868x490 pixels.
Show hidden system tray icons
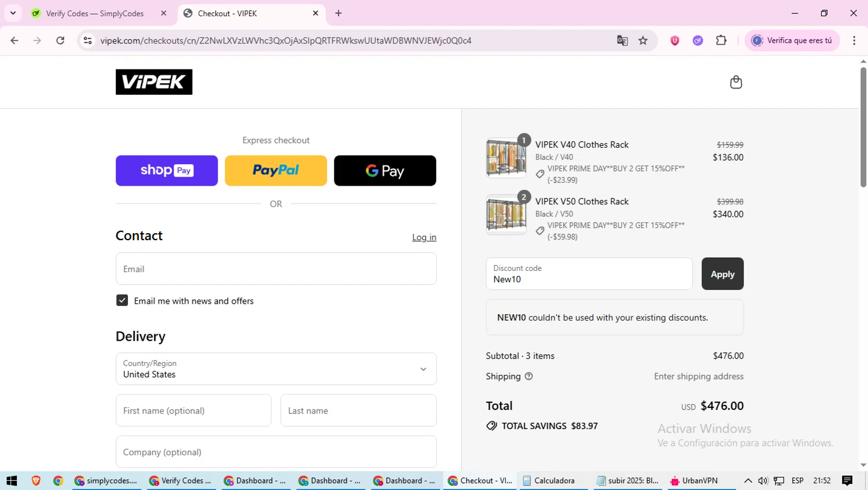[748, 481]
